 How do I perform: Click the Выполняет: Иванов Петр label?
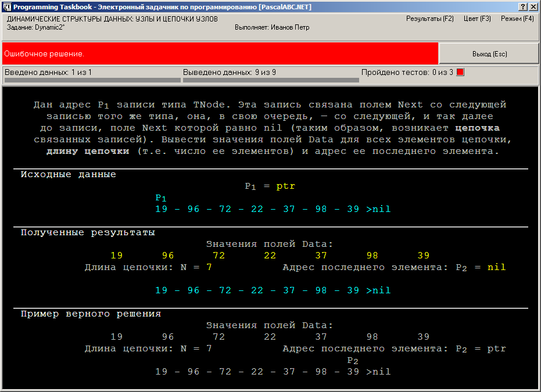tap(272, 27)
